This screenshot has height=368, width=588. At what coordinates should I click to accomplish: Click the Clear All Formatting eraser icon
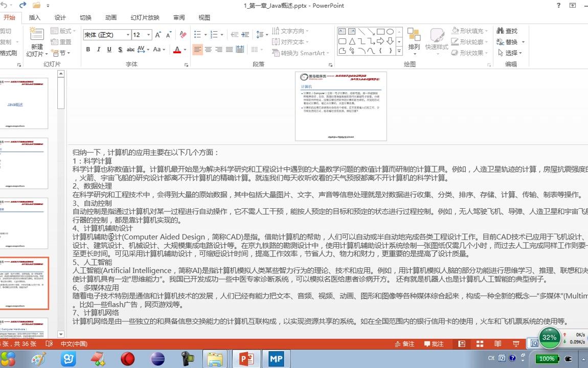coord(183,34)
